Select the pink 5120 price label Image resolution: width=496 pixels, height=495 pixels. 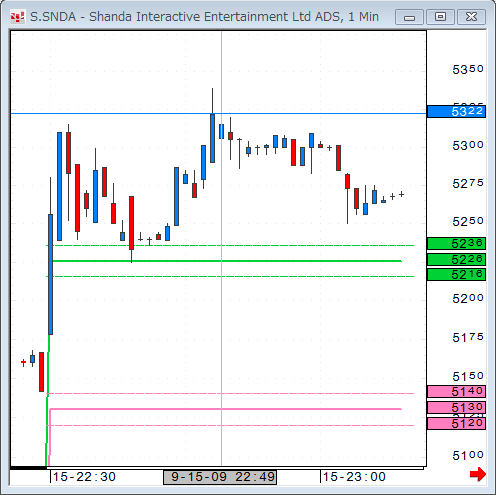click(456, 423)
